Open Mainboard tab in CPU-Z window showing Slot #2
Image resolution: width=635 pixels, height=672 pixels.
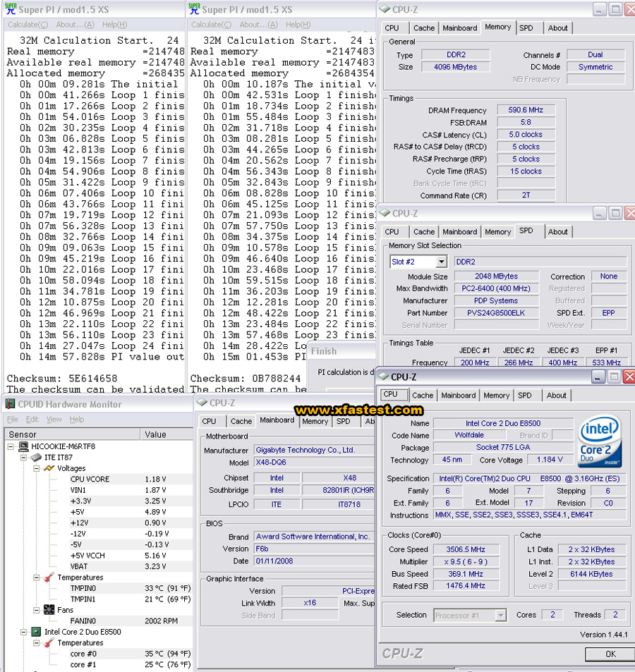pyautogui.click(x=459, y=232)
